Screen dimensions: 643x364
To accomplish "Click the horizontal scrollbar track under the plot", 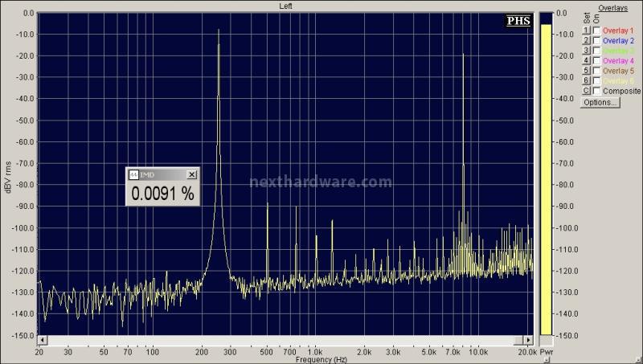I will 285,340.
